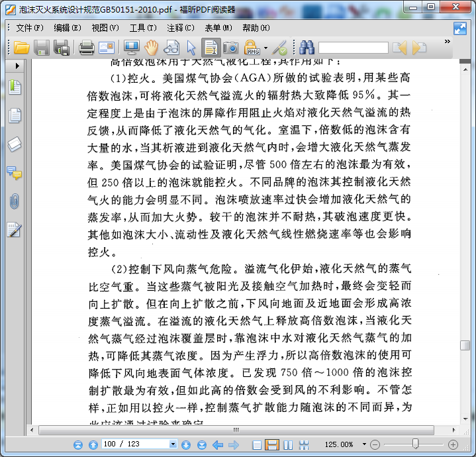476x457 pixels.
Task: Click the vertical scrollbar down arrow
Action: coord(465,419)
